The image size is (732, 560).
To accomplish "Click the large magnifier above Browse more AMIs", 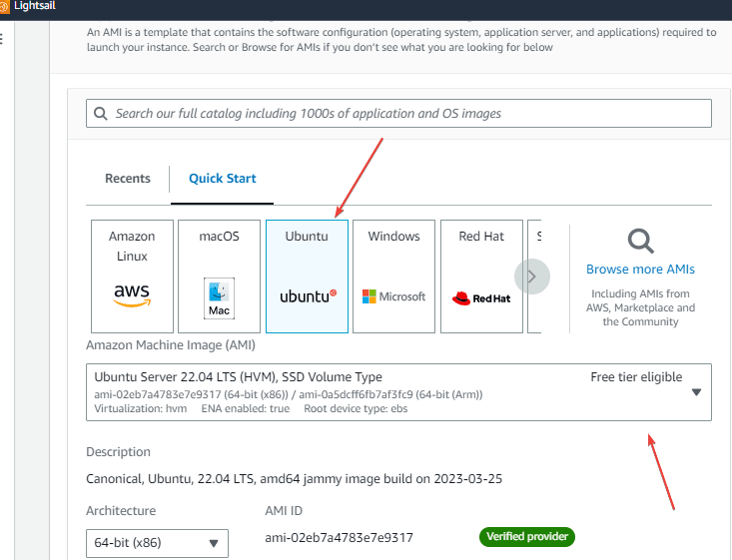I will coord(640,241).
